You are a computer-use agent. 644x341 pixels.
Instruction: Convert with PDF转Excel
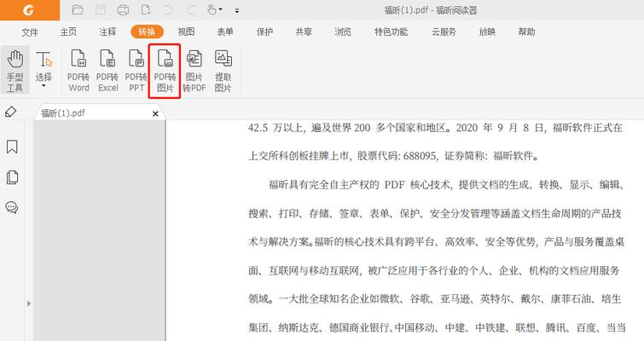[x=107, y=71]
